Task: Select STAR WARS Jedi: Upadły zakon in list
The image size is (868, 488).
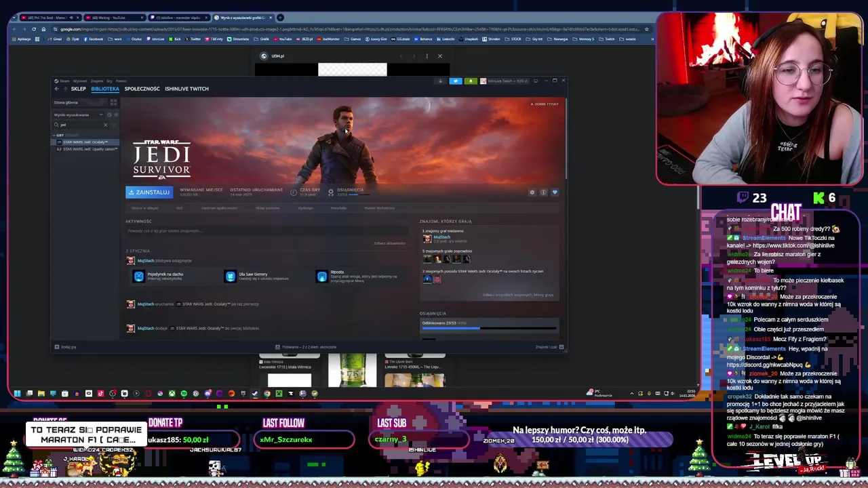Action: pos(86,149)
